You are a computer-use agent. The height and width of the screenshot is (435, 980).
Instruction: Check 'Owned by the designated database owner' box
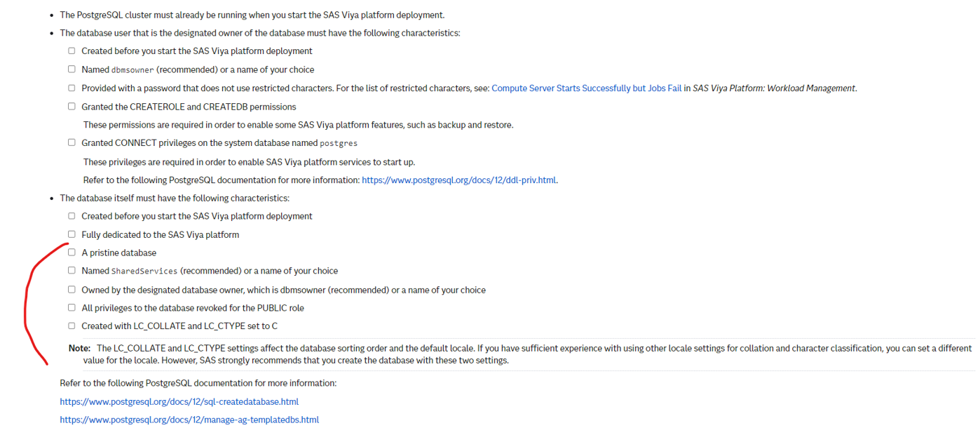coord(72,290)
